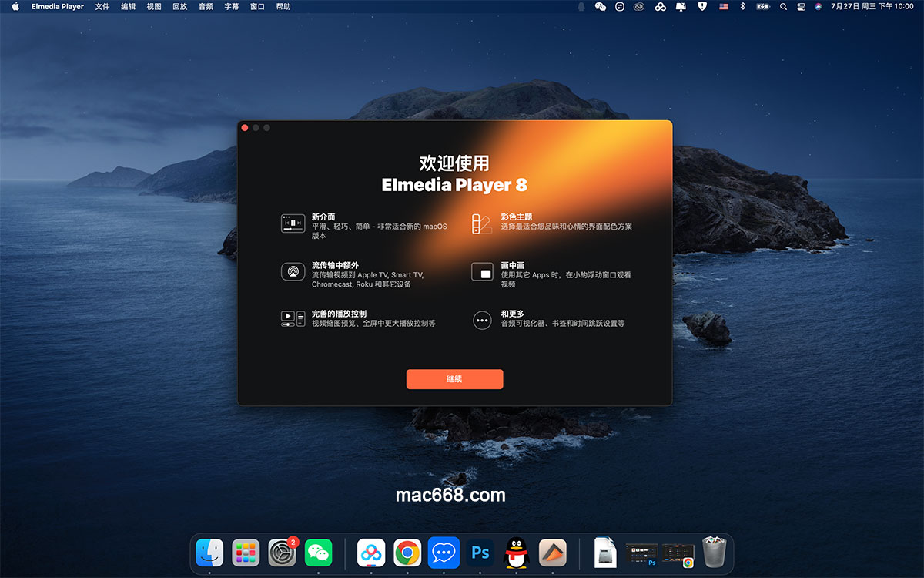Click the minimized Photoshop window thumbnail in Dock
The height and width of the screenshot is (578, 924).
point(641,553)
